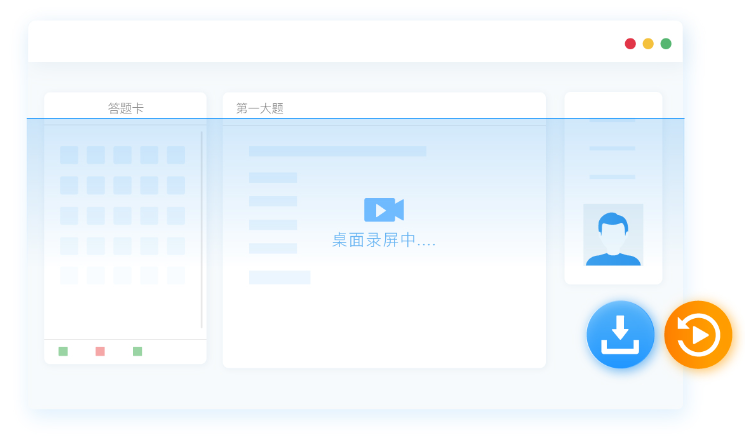Click the 桌面录屏中.... status text
The width and height of the screenshot is (745, 440).
[x=384, y=241]
